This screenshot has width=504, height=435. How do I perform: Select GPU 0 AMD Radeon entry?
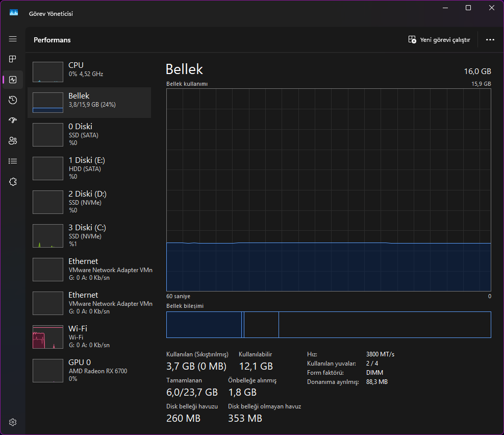pyautogui.click(x=89, y=371)
